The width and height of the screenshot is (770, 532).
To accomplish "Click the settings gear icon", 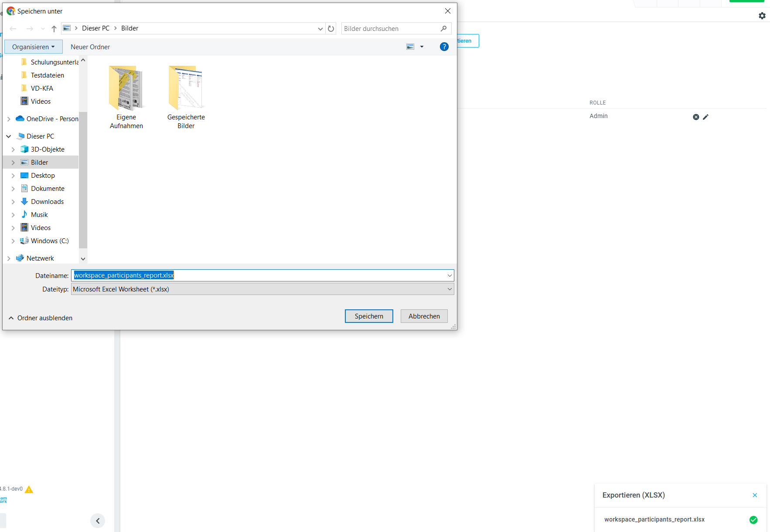I will 762,16.
